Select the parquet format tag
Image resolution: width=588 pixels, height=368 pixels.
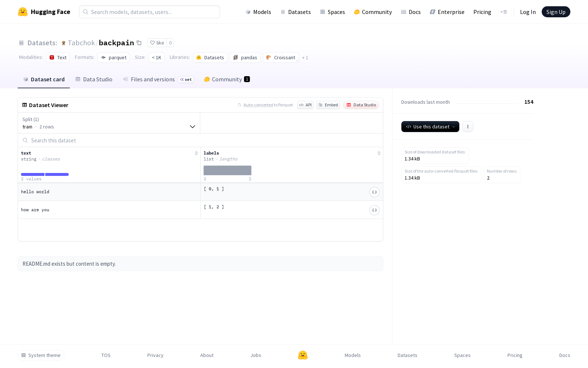114,57
